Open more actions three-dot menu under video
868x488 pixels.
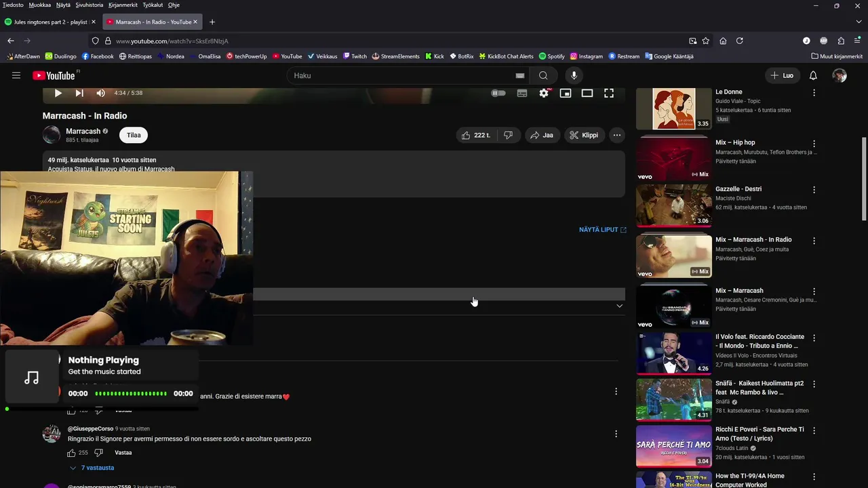(617, 135)
